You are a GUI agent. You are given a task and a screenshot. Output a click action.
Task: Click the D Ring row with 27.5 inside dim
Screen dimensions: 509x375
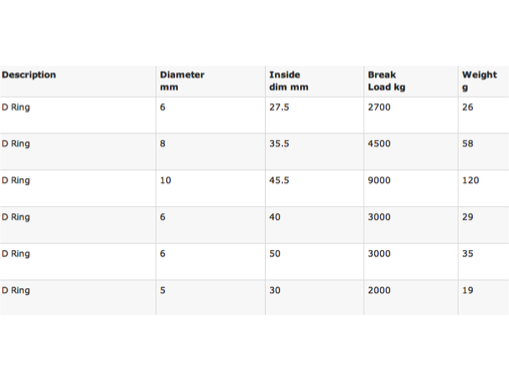point(254,115)
